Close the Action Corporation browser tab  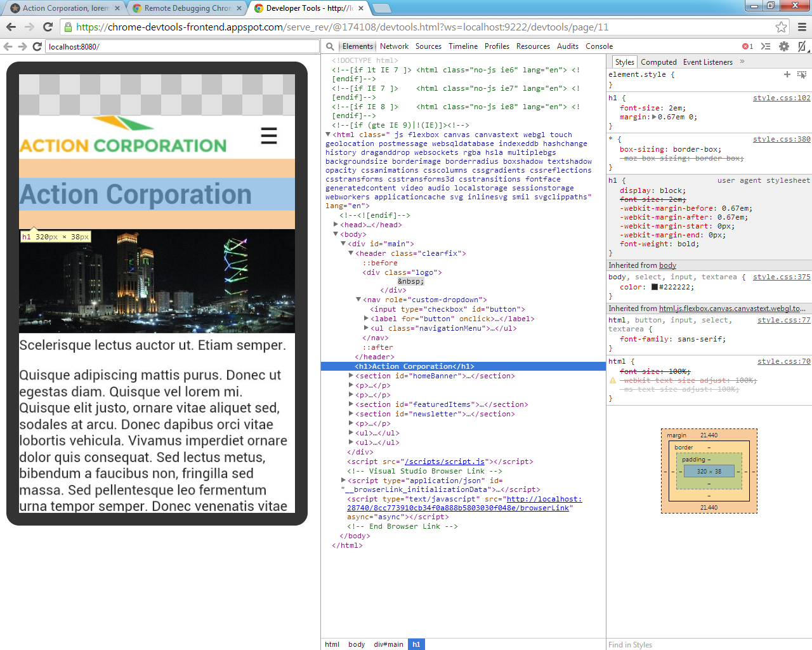pyautogui.click(x=117, y=8)
